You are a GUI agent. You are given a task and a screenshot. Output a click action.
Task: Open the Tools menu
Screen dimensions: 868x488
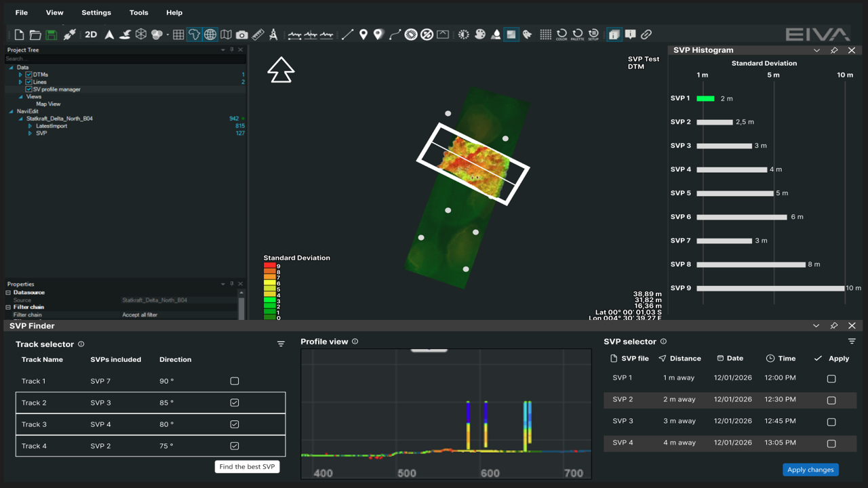138,13
